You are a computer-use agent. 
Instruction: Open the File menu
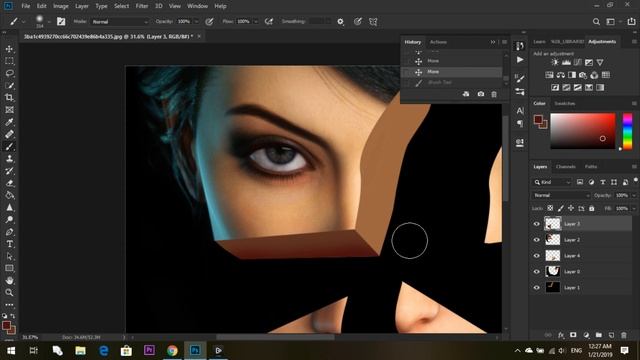(x=26, y=6)
